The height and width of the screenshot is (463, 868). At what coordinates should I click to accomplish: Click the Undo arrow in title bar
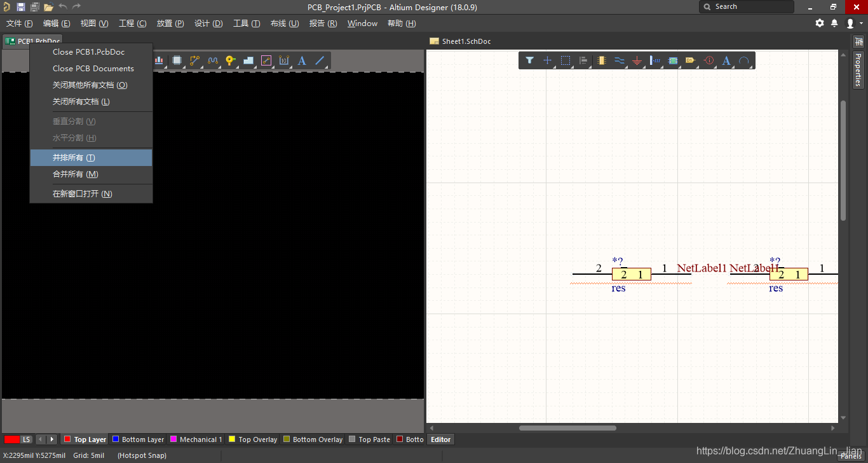63,6
